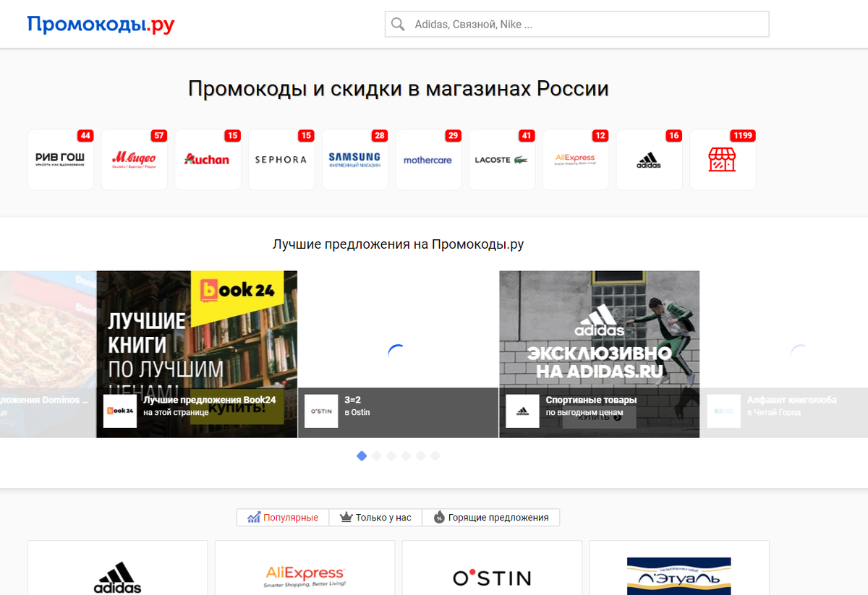This screenshot has width=868, height=595.
Task: Open the Промокоды.ру home logo
Action: click(x=101, y=25)
